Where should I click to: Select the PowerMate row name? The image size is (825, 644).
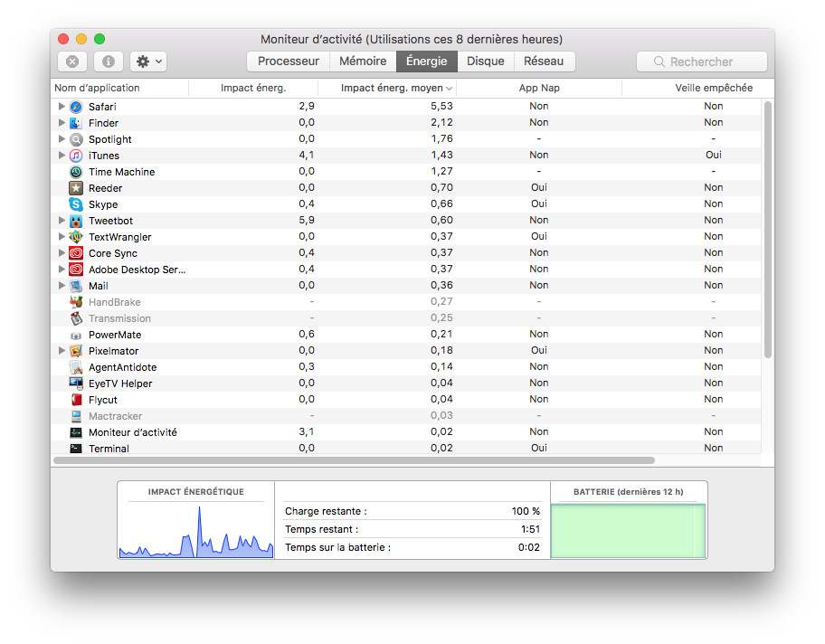pos(115,336)
